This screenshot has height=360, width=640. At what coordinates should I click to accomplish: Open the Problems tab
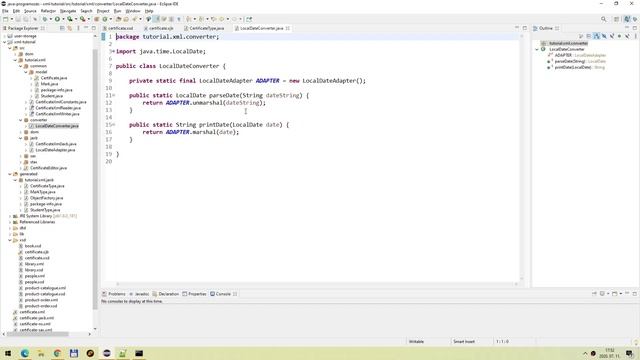(x=114, y=294)
